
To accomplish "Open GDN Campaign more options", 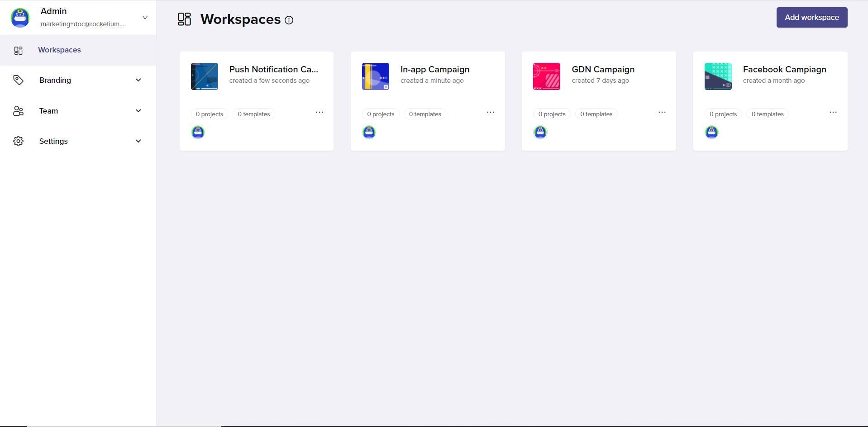I will pyautogui.click(x=662, y=112).
